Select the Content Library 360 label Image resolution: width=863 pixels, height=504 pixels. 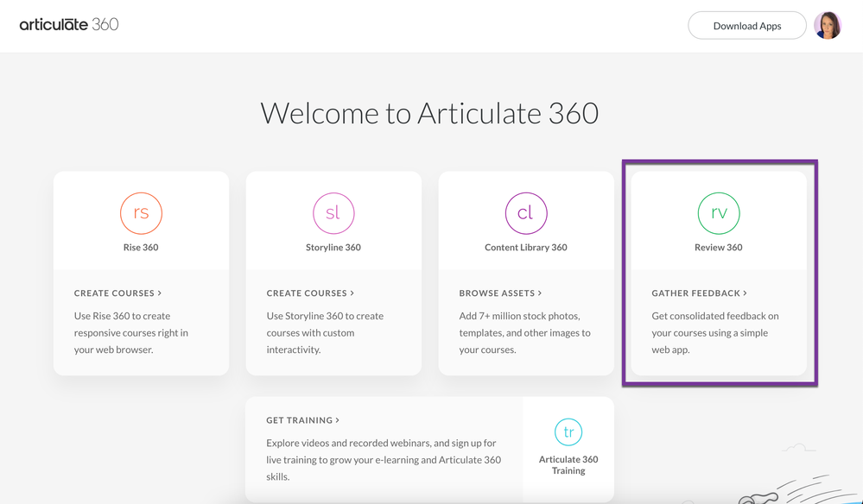point(526,248)
